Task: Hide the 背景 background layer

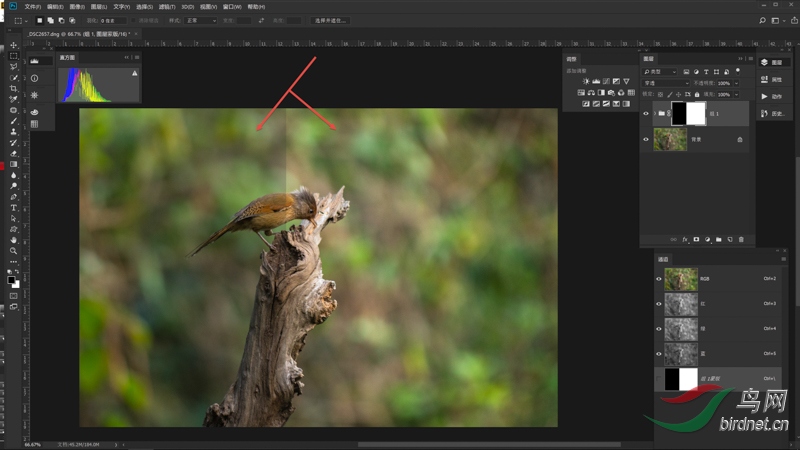Action: pos(646,140)
